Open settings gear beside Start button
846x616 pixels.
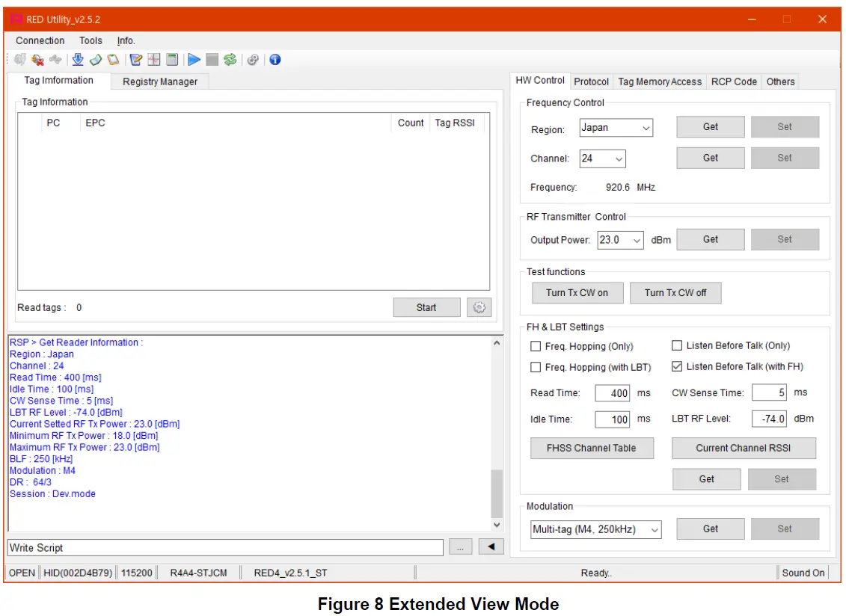[479, 307]
